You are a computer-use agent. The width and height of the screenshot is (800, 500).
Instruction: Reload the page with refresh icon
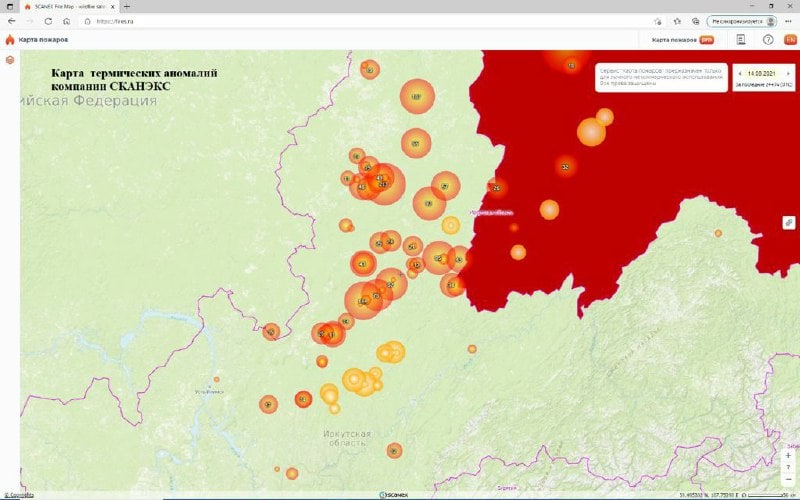tap(48, 21)
